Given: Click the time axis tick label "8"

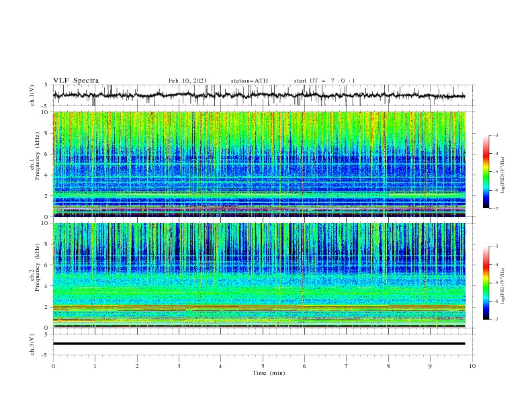Looking at the screenshot, I should (x=388, y=366).
